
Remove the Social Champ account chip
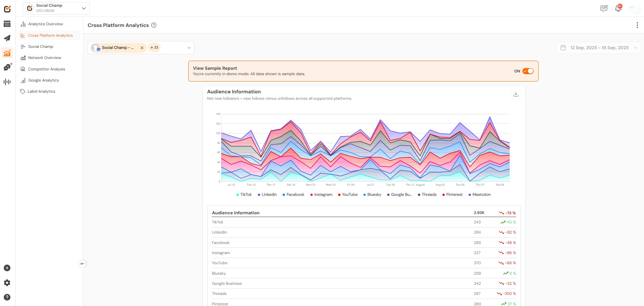pos(142,48)
